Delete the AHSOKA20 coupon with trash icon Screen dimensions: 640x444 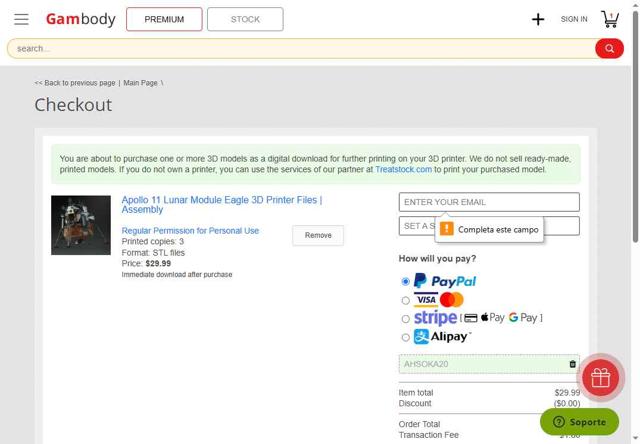click(x=572, y=364)
